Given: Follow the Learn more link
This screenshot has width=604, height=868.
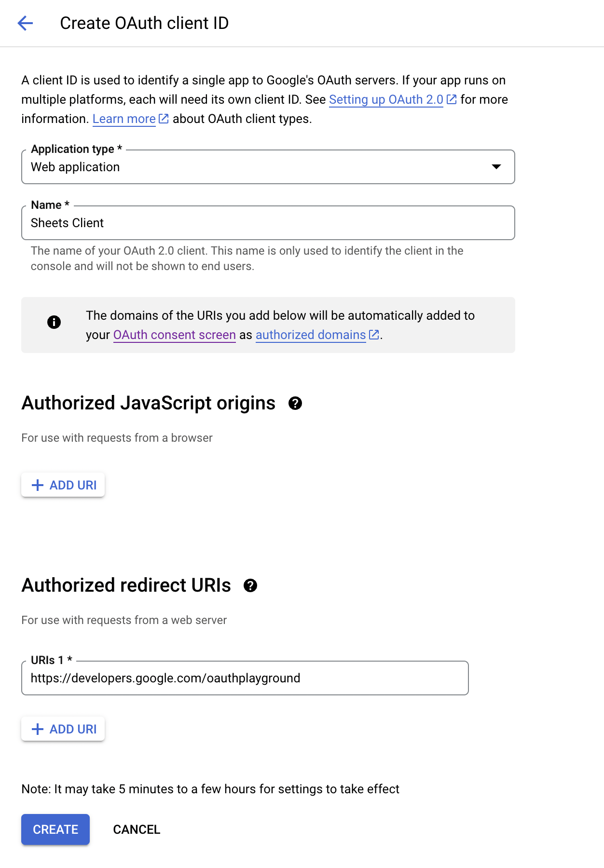Looking at the screenshot, I should click(x=124, y=118).
